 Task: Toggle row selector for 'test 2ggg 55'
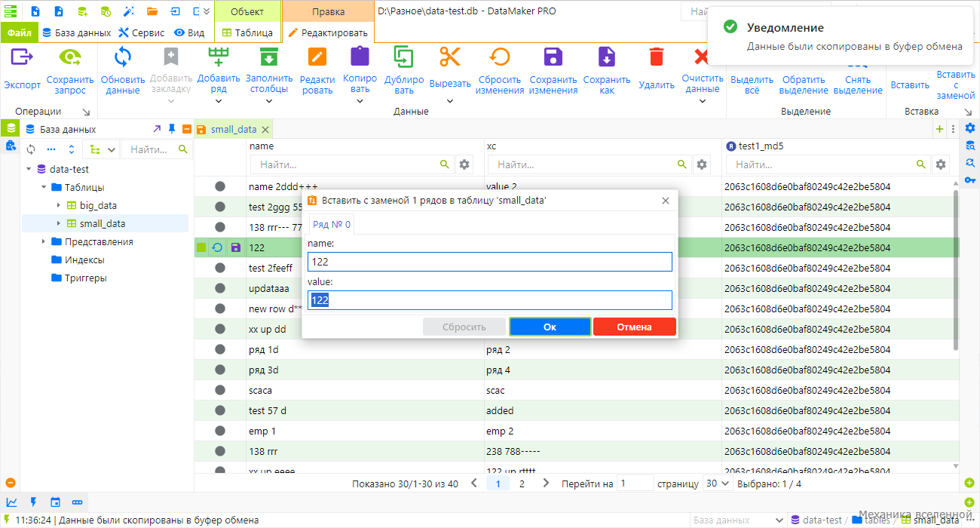click(220, 207)
